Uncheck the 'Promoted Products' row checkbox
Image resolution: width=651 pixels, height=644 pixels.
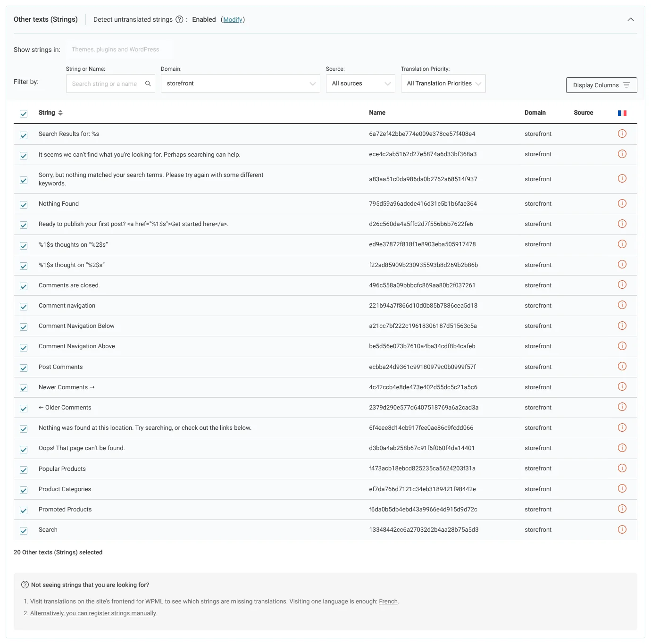[x=24, y=510]
